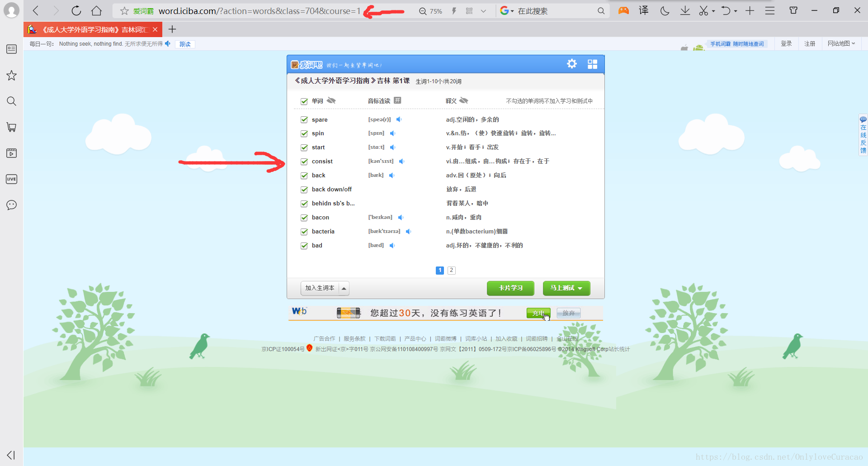The height and width of the screenshot is (466, 868).
Task: Reload the page with refresh icon
Action: coord(76,11)
